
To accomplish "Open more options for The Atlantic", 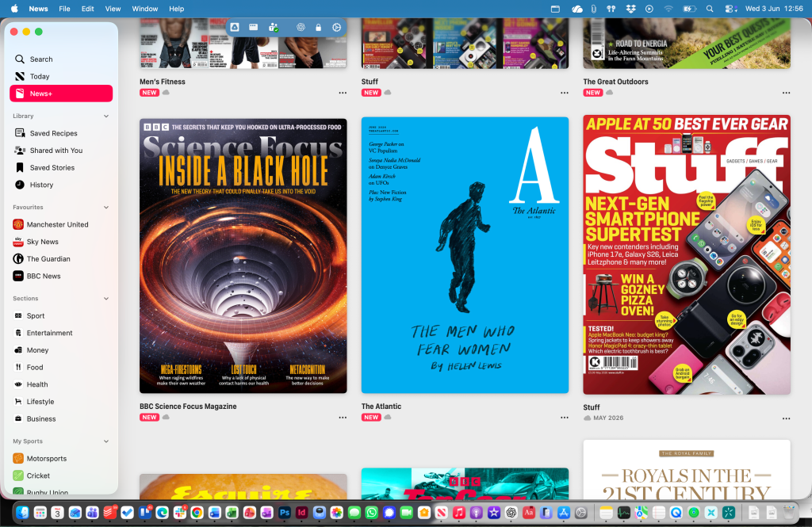I will coord(565,418).
